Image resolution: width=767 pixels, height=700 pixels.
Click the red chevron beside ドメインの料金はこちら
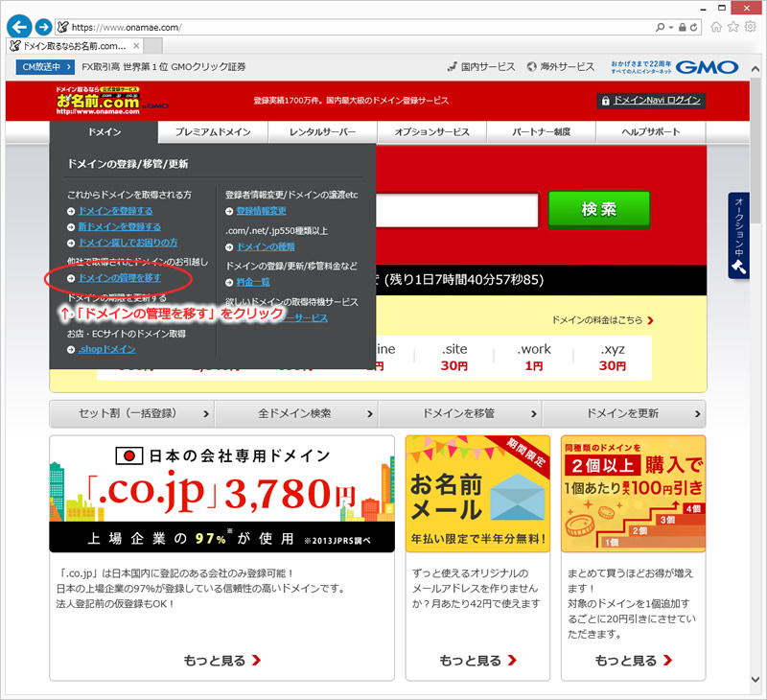pos(651,320)
